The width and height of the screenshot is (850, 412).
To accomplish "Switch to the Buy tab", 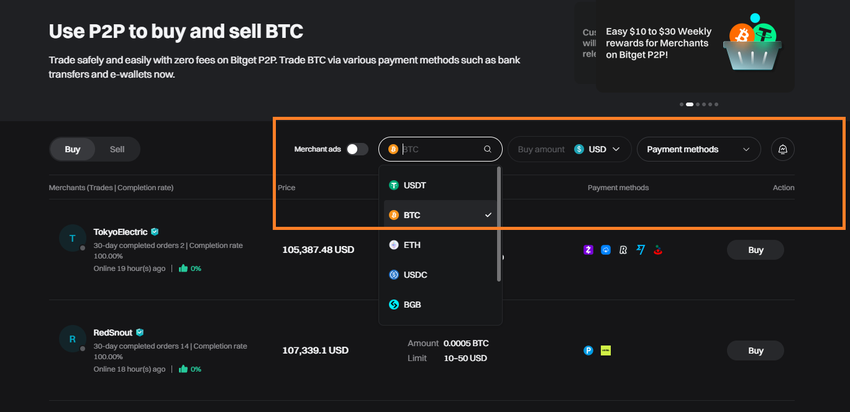I will [x=72, y=149].
